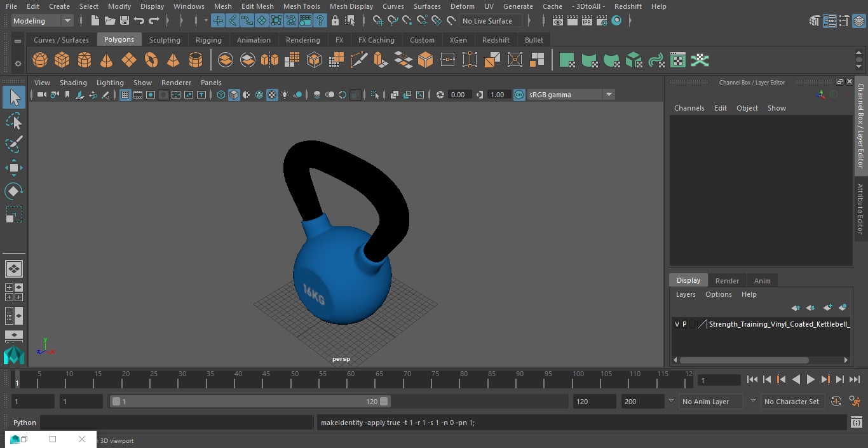
Task: Activate the Select tool in the toolbox
Action: pos(14,97)
